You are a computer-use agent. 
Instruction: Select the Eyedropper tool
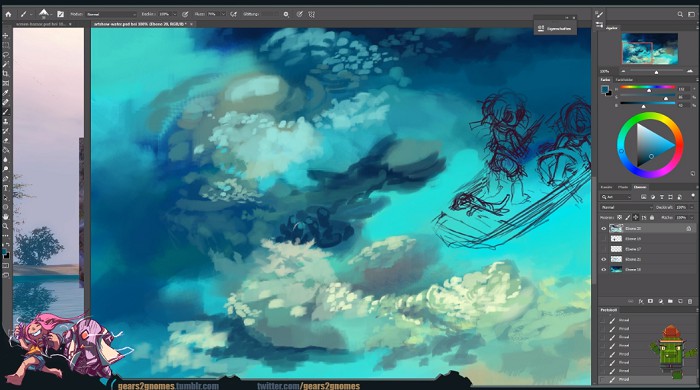tap(6, 93)
